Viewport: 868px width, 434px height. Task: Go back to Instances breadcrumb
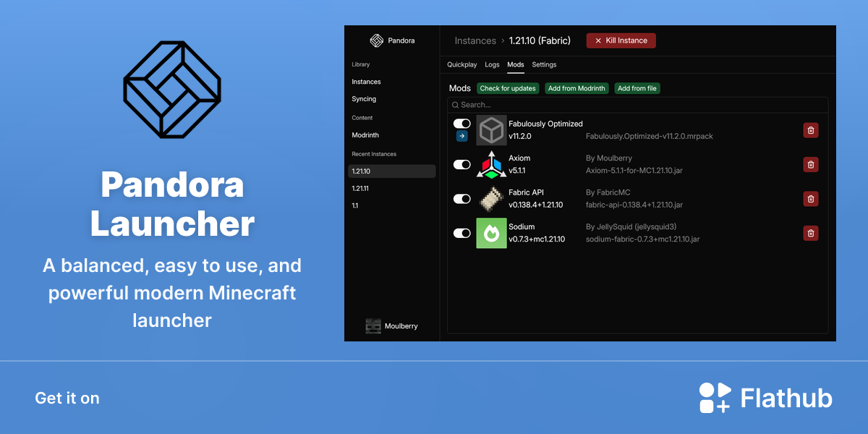475,41
